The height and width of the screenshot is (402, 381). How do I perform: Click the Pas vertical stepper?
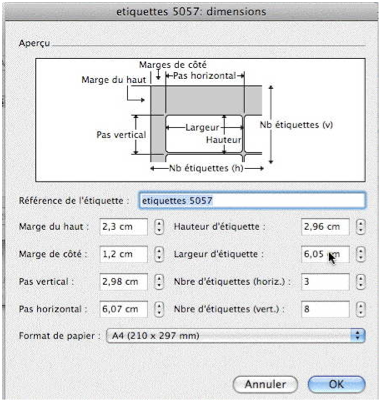tap(159, 282)
